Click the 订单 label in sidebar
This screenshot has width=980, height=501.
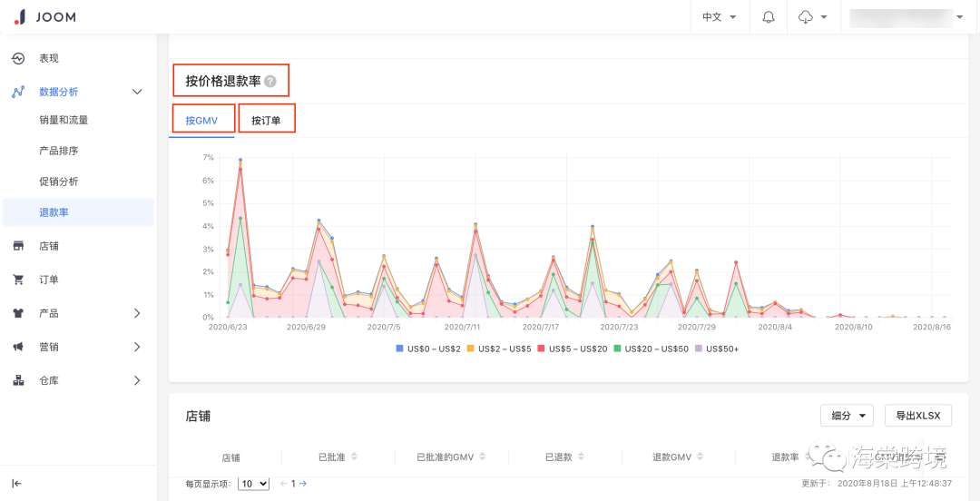click(x=49, y=280)
